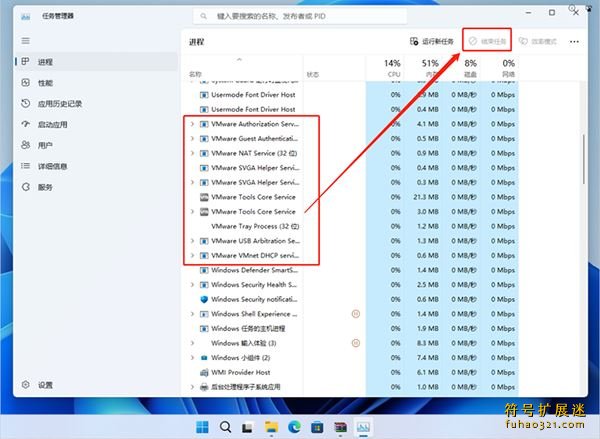Click 运行新任务 run new task button
This screenshot has width=600, height=439.
click(x=432, y=41)
